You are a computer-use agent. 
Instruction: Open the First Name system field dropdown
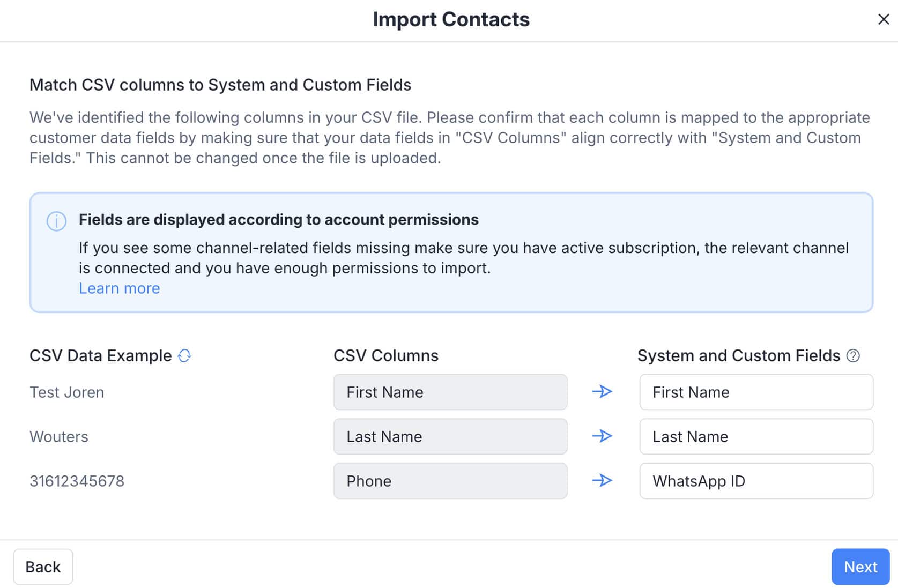coord(756,392)
